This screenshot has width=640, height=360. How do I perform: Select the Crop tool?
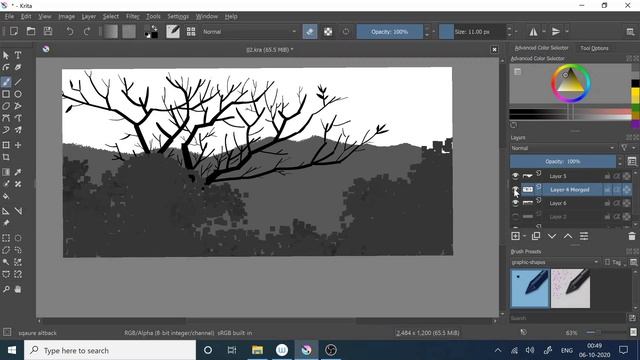coord(6,157)
